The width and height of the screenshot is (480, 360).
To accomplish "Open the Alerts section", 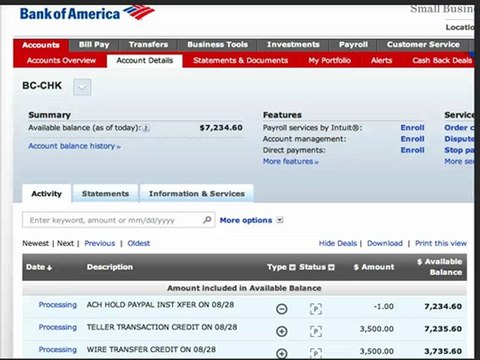I will [x=381, y=61].
